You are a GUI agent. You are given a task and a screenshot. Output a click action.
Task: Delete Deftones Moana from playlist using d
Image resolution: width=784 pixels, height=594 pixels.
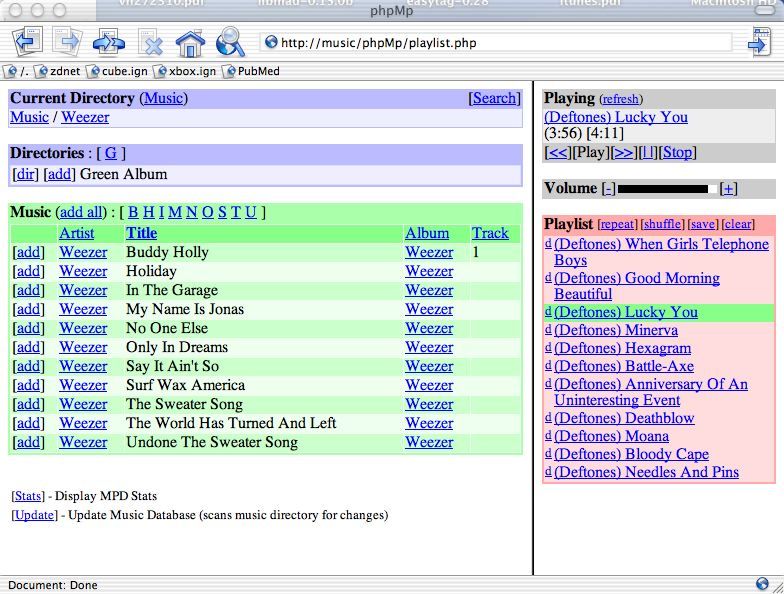(x=548, y=435)
